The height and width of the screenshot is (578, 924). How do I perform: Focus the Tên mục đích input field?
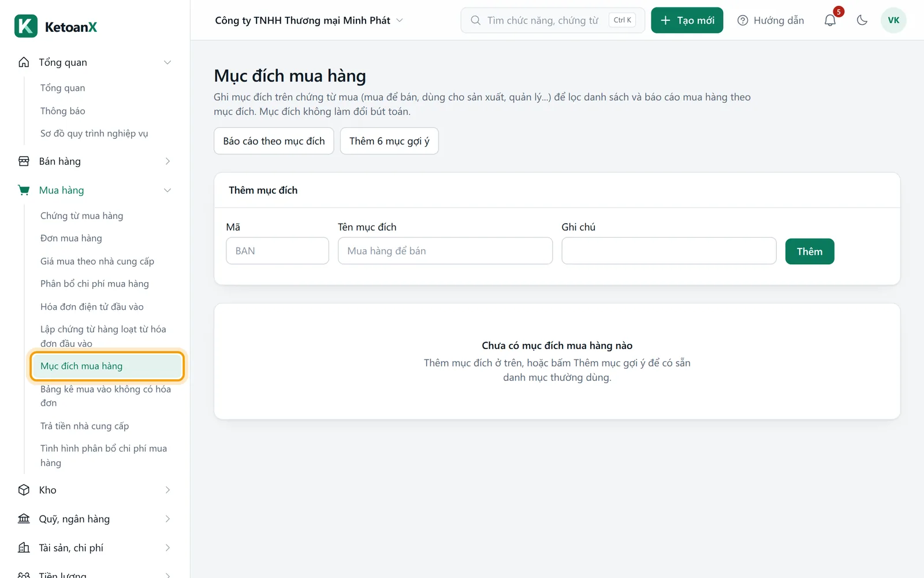tap(445, 251)
